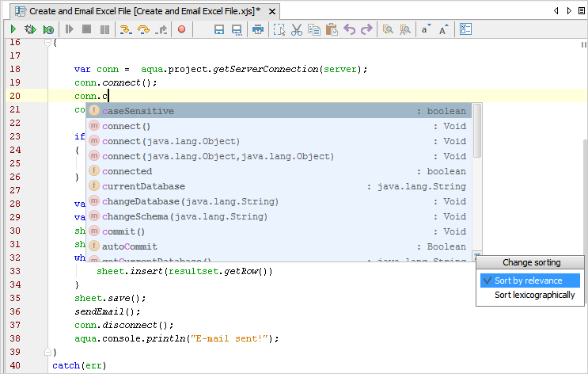Screen dimensions: 588x374
Task: Choose changeSchema(java.lang.String) completion
Action: click(x=279, y=216)
